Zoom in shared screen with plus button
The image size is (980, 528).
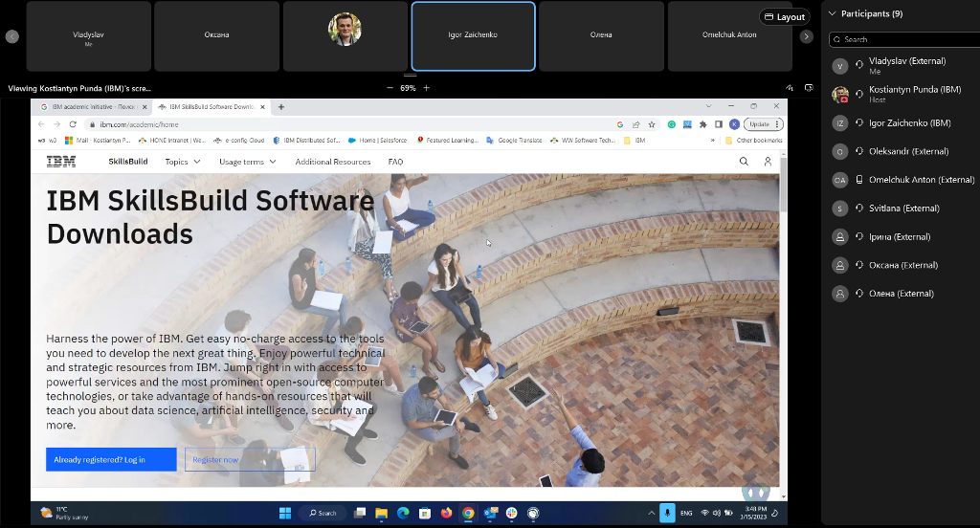426,88
